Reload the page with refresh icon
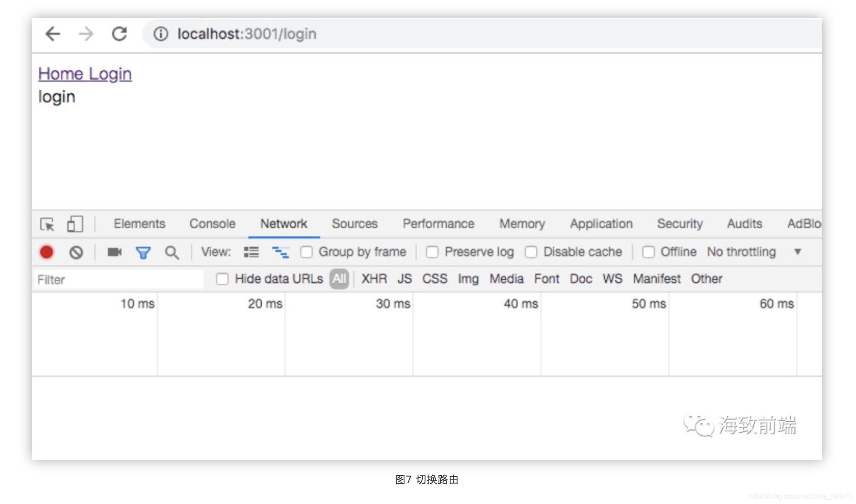Image resolution: width=856 pixels, height=504 pixels. tap(119, 34)
